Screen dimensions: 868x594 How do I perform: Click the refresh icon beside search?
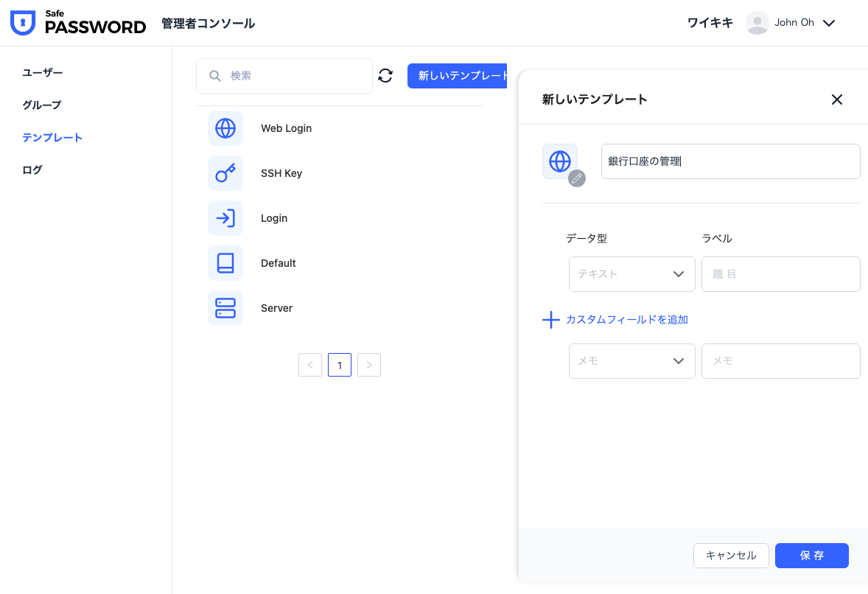(x=385, y=76)
